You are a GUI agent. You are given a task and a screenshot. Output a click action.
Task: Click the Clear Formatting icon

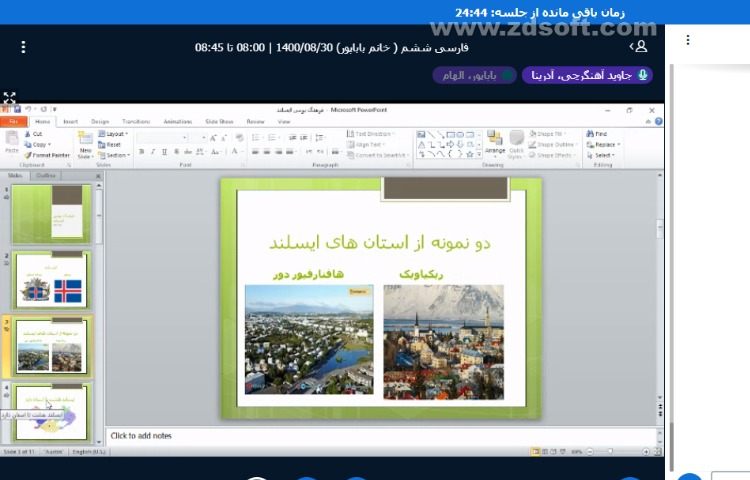point(239,138)
